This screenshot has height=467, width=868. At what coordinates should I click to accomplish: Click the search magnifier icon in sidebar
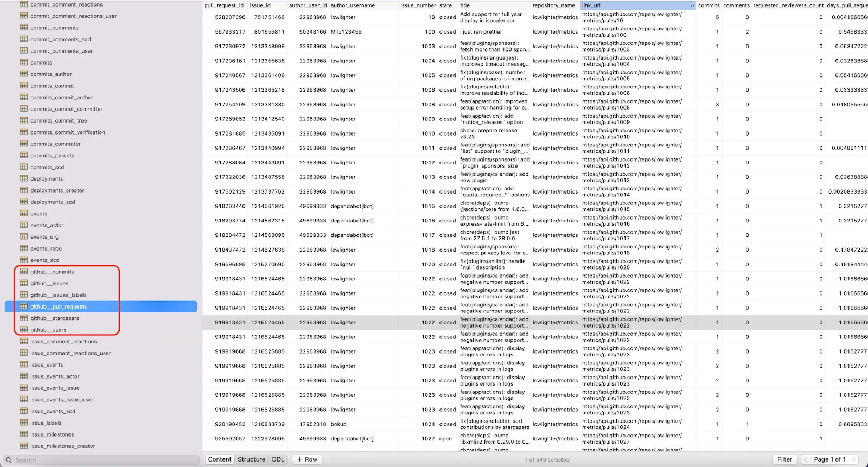[x=9, y=460]
